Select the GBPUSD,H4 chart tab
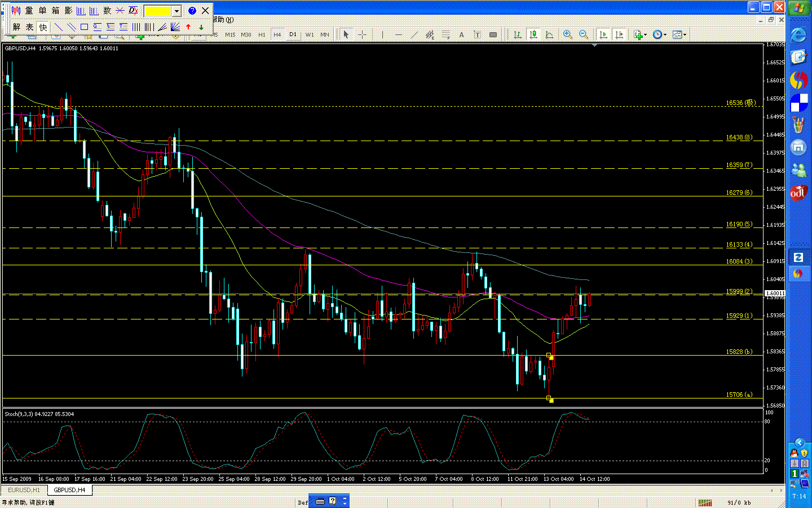The image size is (812, 508). pyautogui.click(x=69, y=490)
